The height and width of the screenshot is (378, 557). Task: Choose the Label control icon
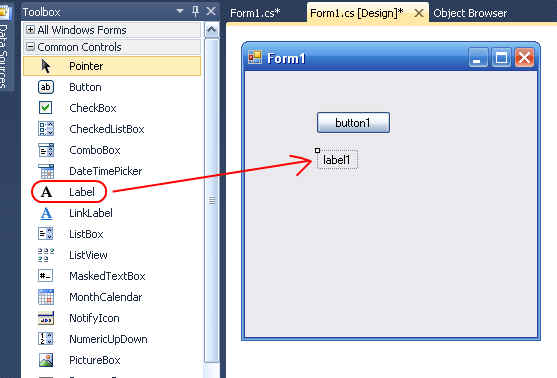[x=46, y=192]
